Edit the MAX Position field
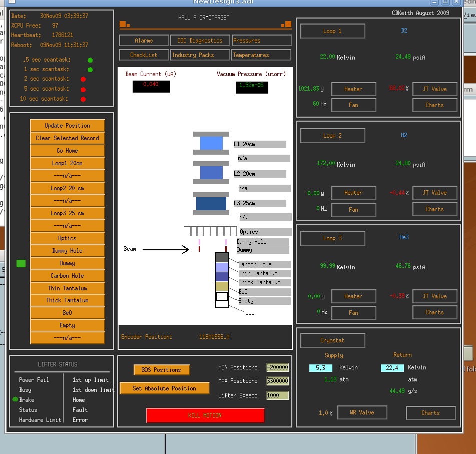 277,381
